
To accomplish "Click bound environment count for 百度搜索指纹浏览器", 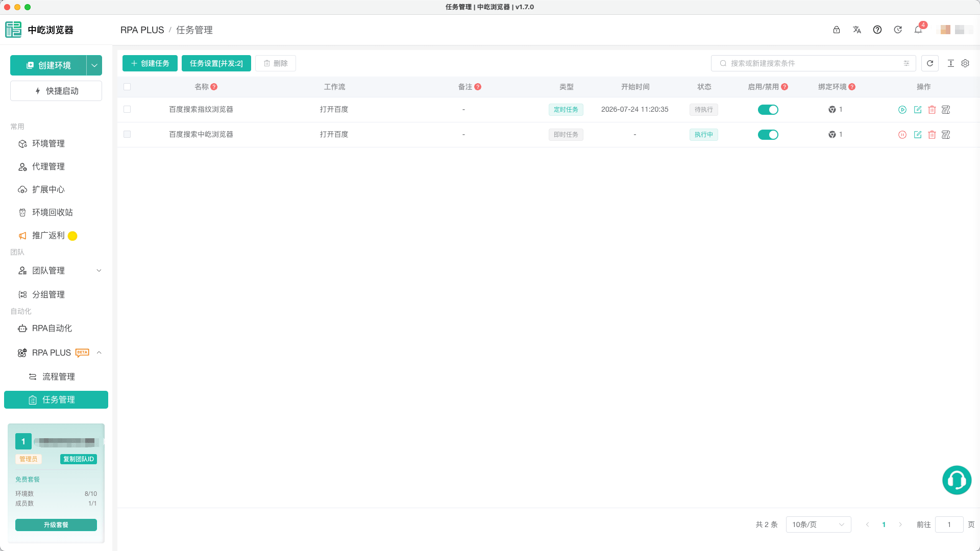I will 836,109.
